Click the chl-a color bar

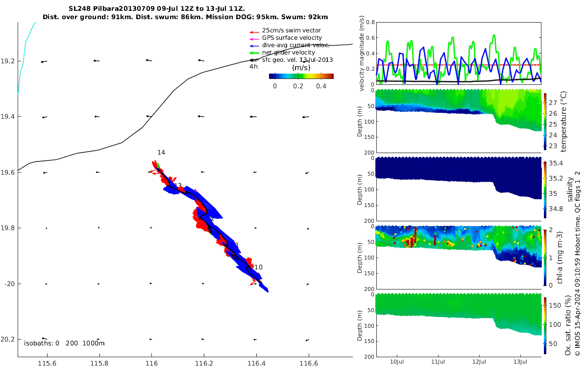(545, 257)
